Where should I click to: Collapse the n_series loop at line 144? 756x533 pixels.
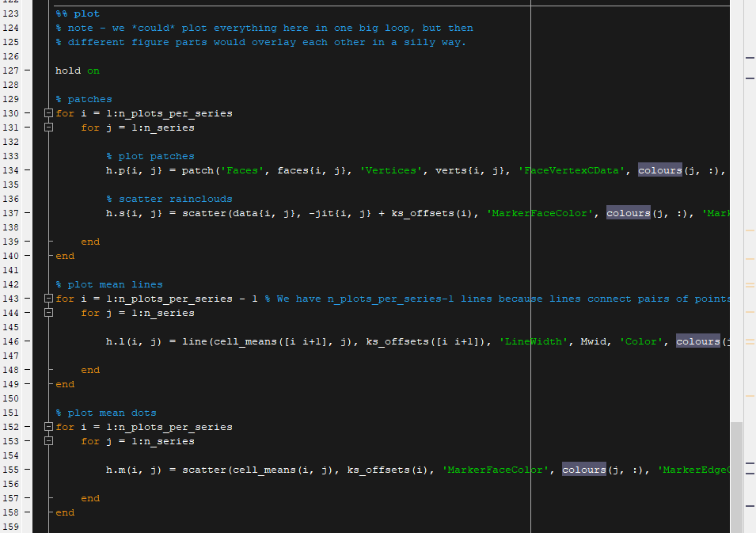click(48, 313)
